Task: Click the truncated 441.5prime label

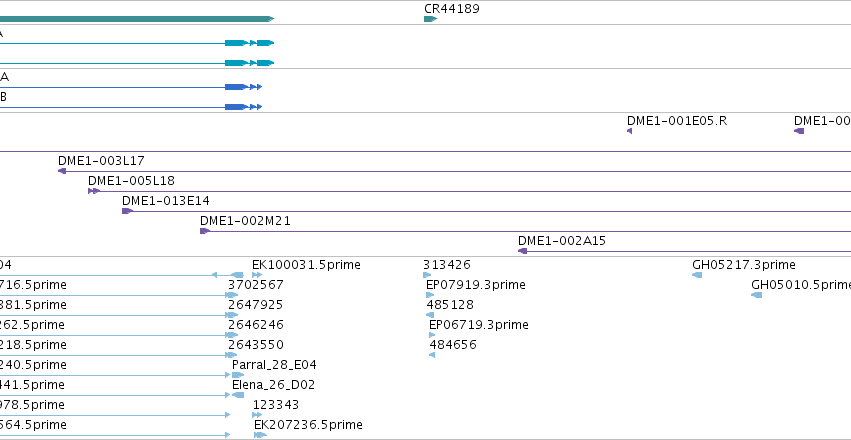Action: pyautogui.click(x=32, y=385)
